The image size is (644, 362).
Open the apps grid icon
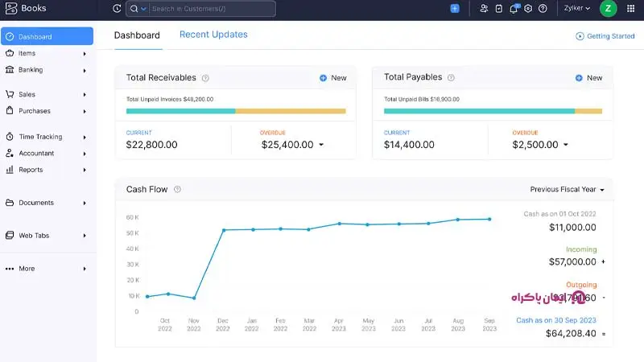coord(630,9)
